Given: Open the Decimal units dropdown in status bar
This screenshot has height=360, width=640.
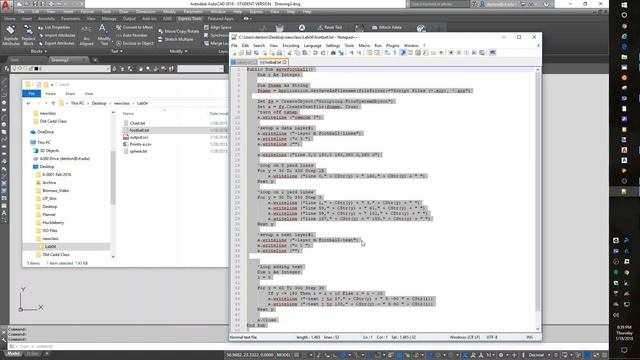Looking at the screenshot, I should (538, 355).
